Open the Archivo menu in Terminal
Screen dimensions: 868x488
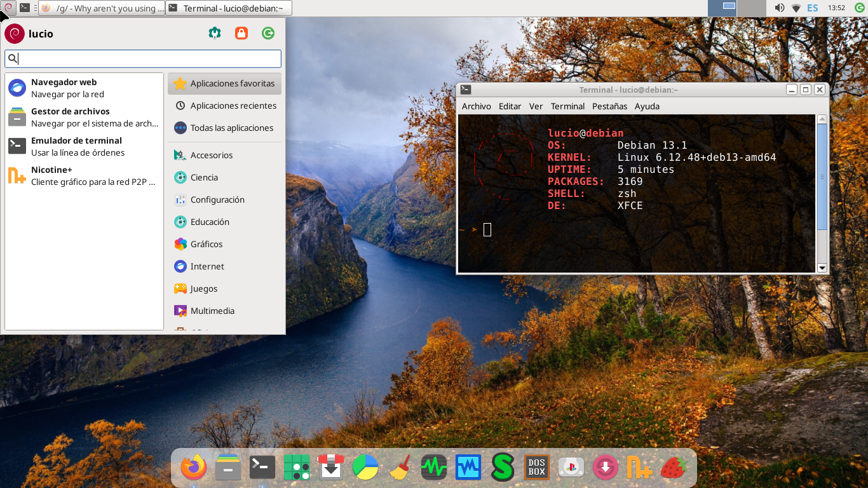[477, 106]
